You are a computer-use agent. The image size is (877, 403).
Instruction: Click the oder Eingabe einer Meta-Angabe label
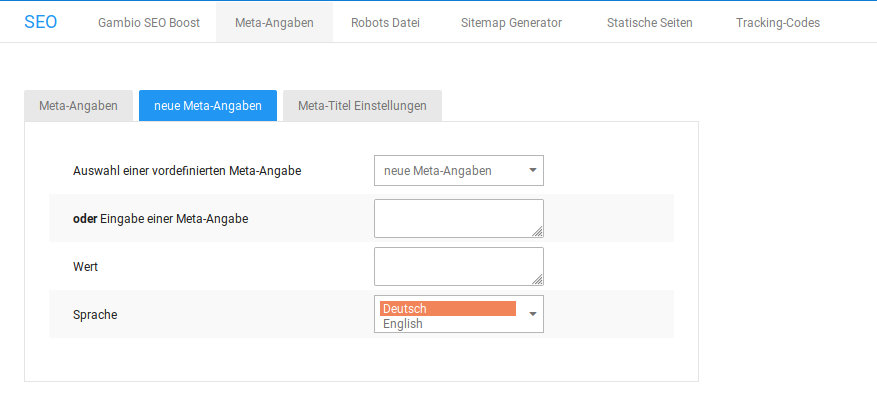(161, 219)
